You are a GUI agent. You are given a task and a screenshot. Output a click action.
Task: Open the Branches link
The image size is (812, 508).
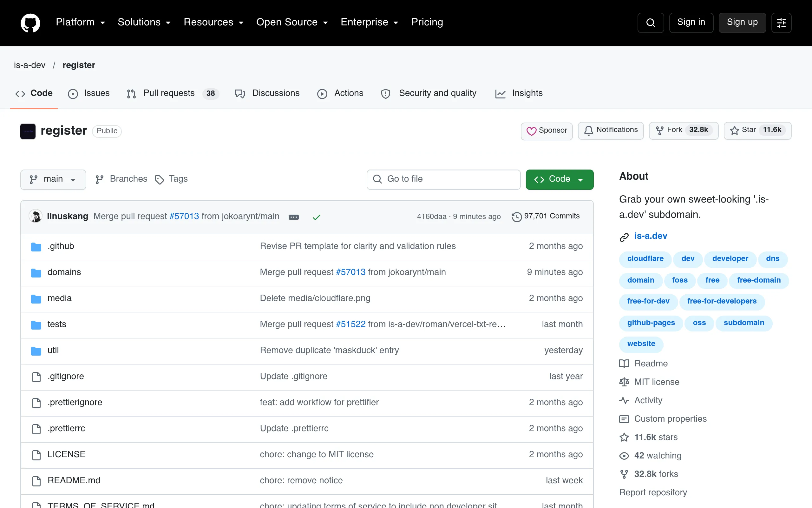click(121, 179)
